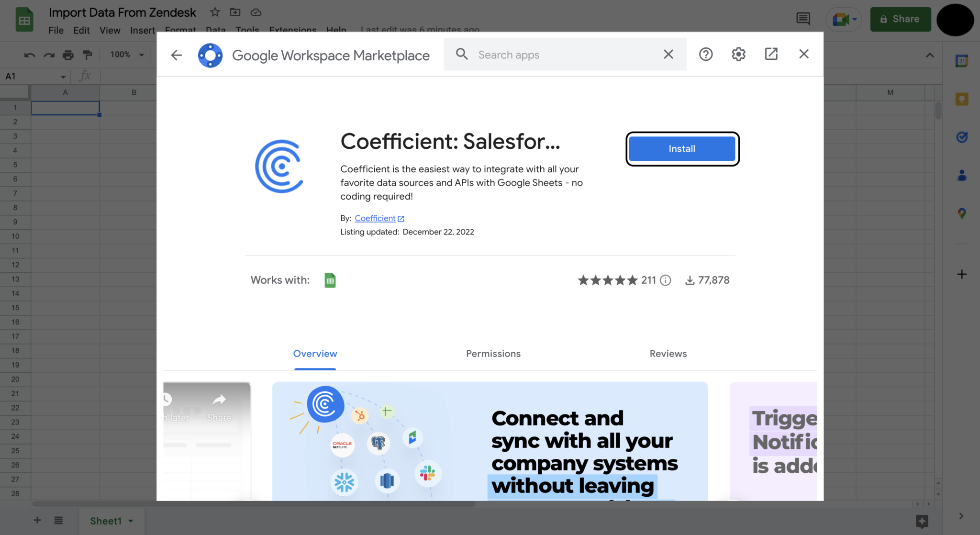980x535 pixels.
Task: Open the Sheet1 tab menu
Action: (130, 521)
